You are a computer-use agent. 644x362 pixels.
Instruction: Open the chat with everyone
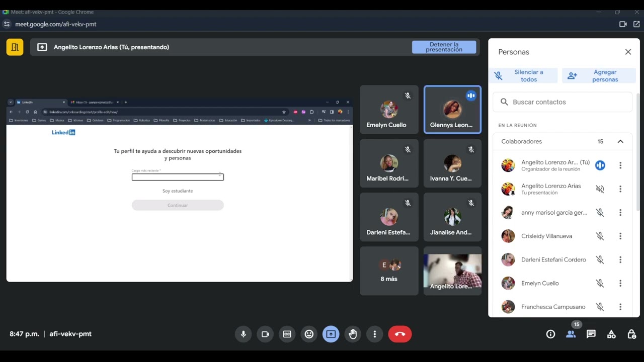click(x=591, y=334)
